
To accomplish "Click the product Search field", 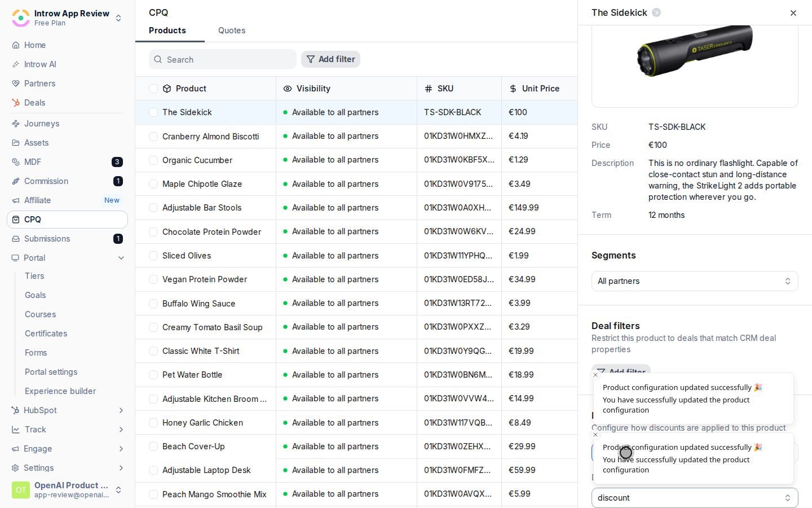I will click(x=223, y=59).
